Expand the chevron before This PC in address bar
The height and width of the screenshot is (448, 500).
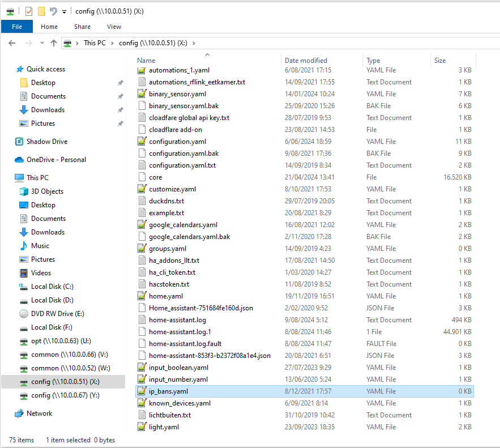point(77,44)
